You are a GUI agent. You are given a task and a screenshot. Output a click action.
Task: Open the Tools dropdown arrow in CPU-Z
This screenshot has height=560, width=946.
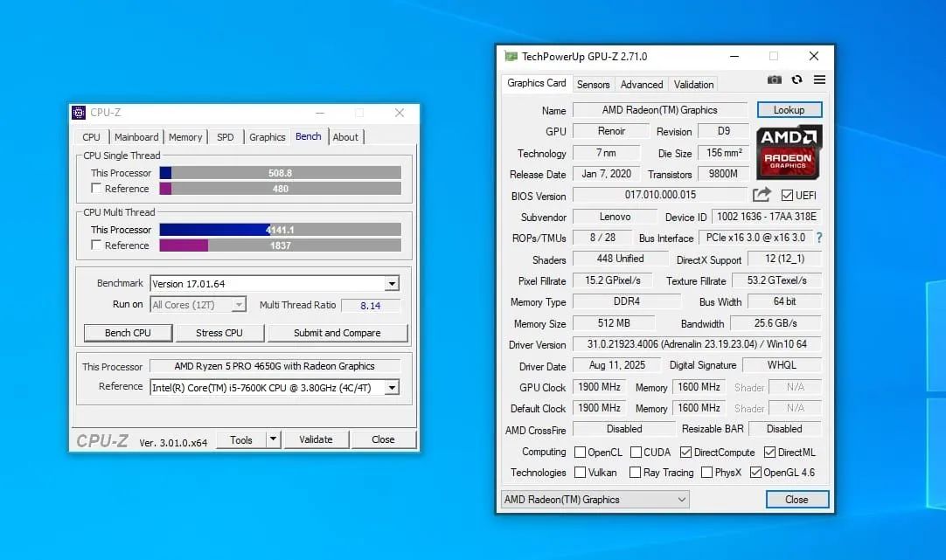(x=274, y=439)
